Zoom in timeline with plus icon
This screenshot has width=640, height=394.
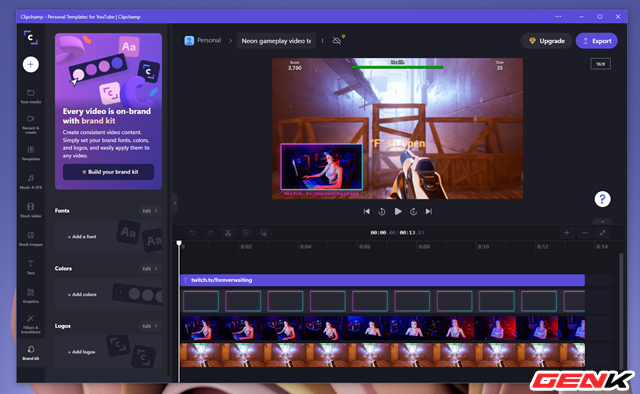click(567, 233)
